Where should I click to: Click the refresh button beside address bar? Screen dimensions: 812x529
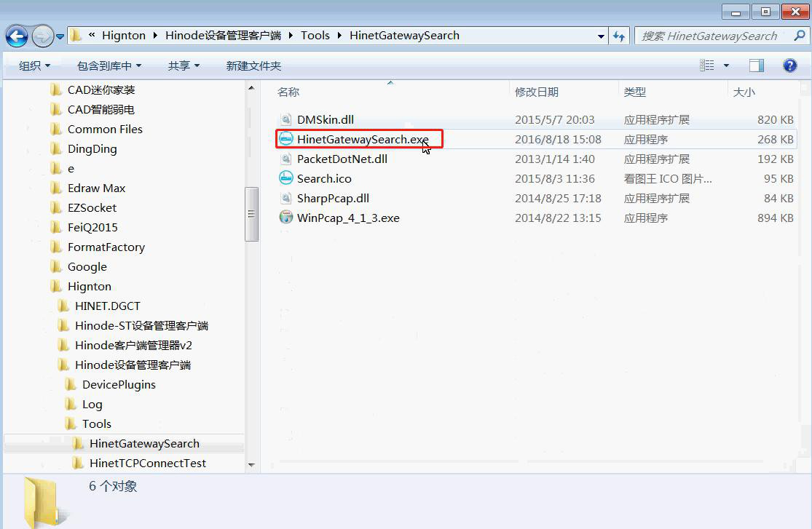tap(620, 36)
